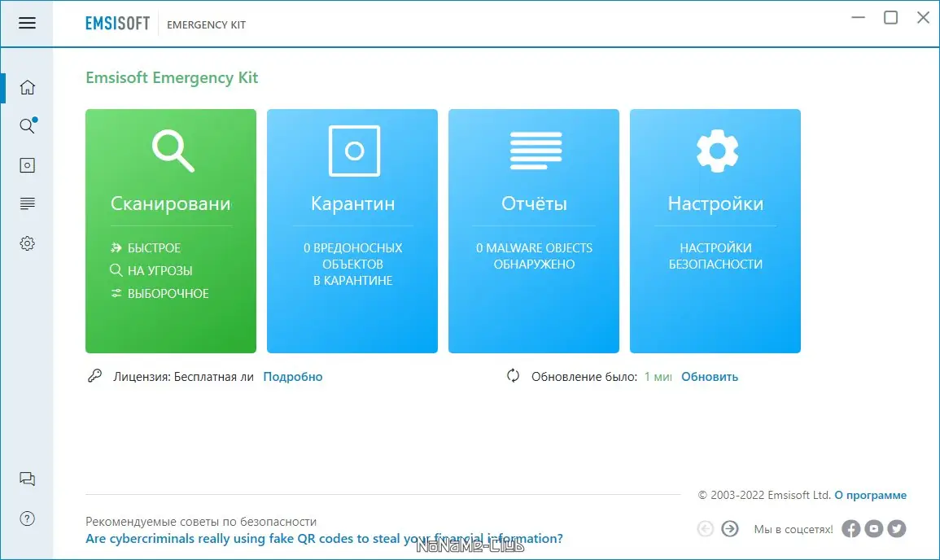
Task: Click the '1 ми' update time value
Action: [x=658, y=377]
